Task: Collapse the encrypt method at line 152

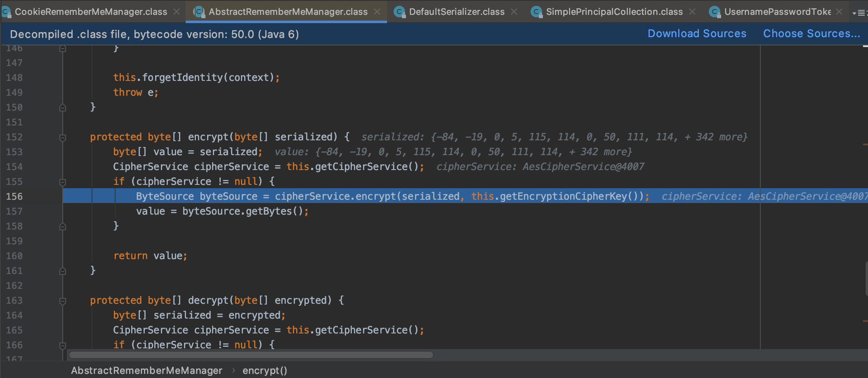Action: click(x=63, y=138)
